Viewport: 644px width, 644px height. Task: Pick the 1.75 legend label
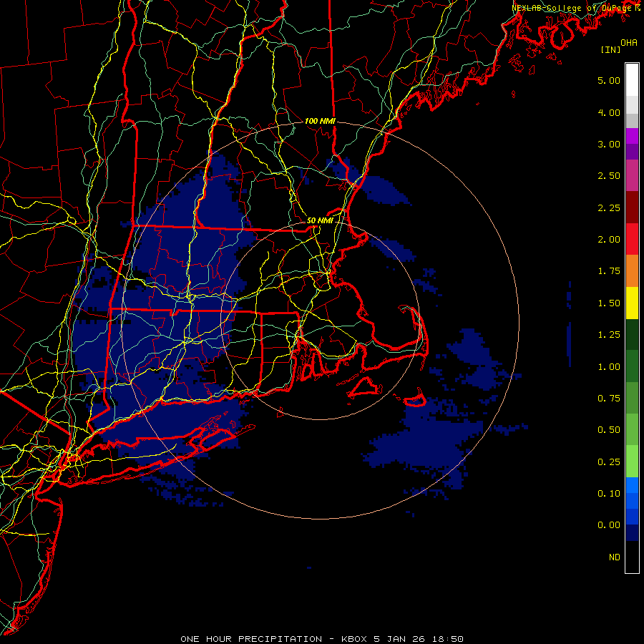(609, 271)
